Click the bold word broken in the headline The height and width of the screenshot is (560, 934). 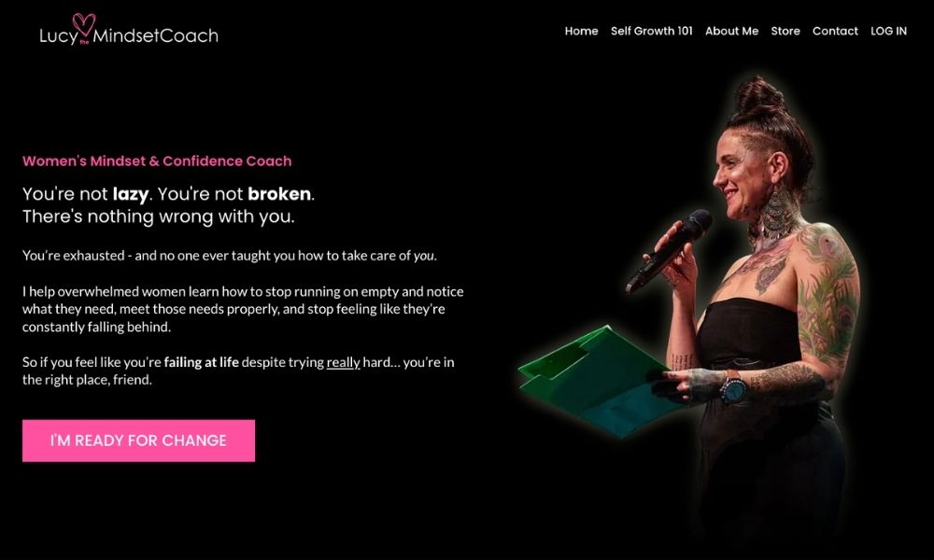[279, 194]
